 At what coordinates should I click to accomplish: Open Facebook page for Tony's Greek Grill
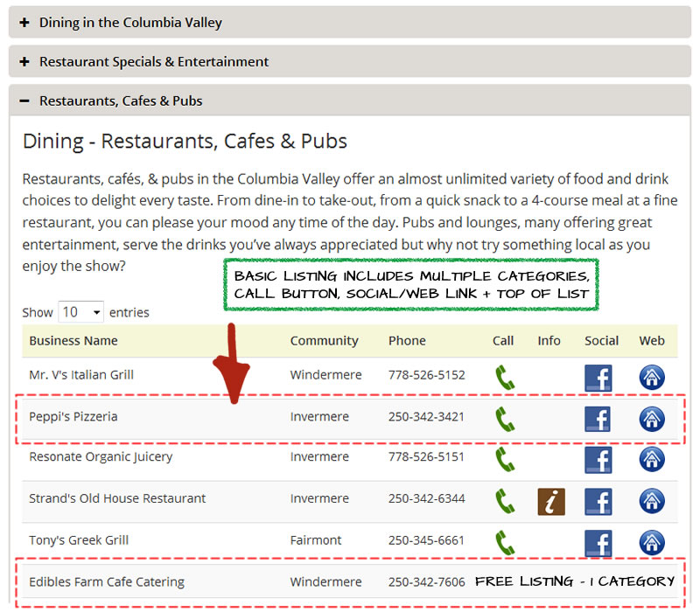[598, 543]
